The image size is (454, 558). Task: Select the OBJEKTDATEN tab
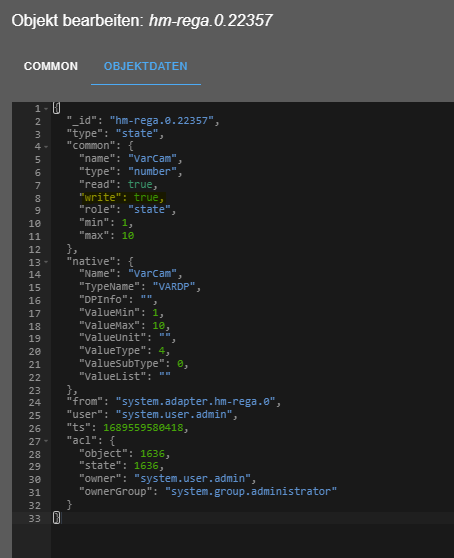(x=146, y=66)
